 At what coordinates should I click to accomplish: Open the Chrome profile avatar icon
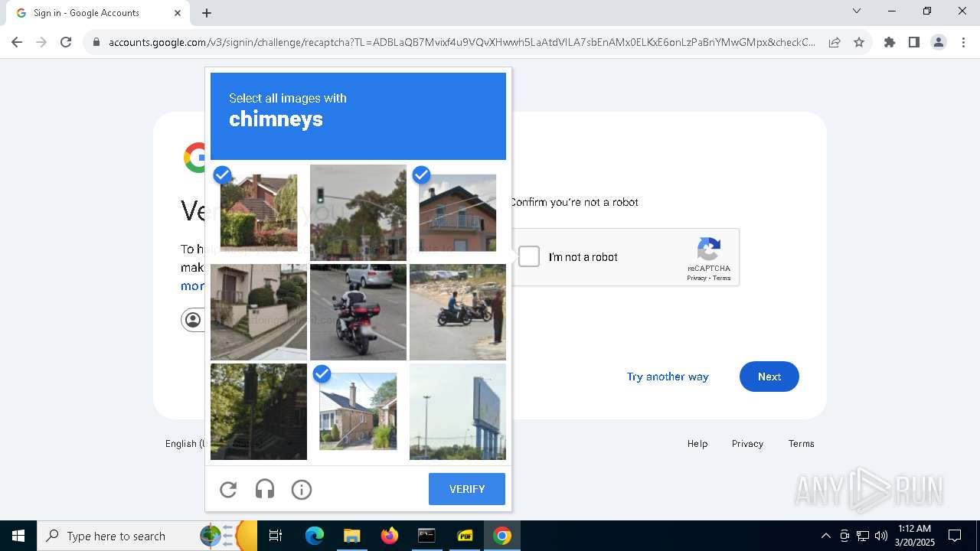[x=939, y=42]
